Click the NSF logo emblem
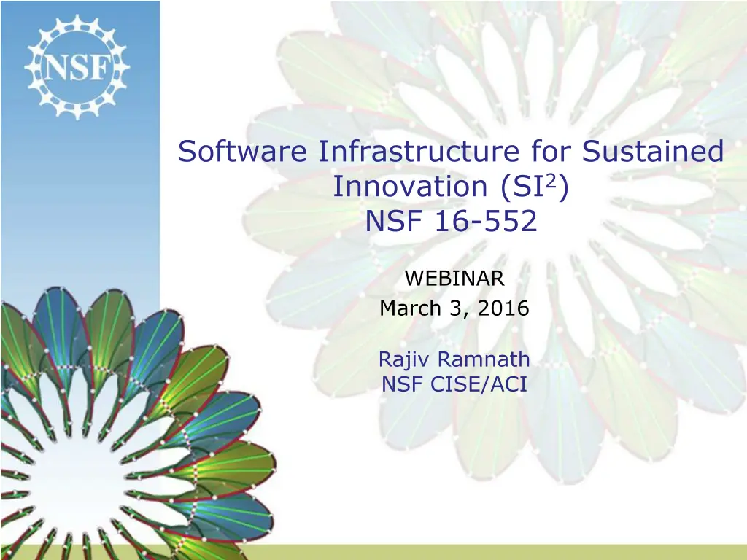Viewport: 747px width, 560px height. [x=77, y=67]
